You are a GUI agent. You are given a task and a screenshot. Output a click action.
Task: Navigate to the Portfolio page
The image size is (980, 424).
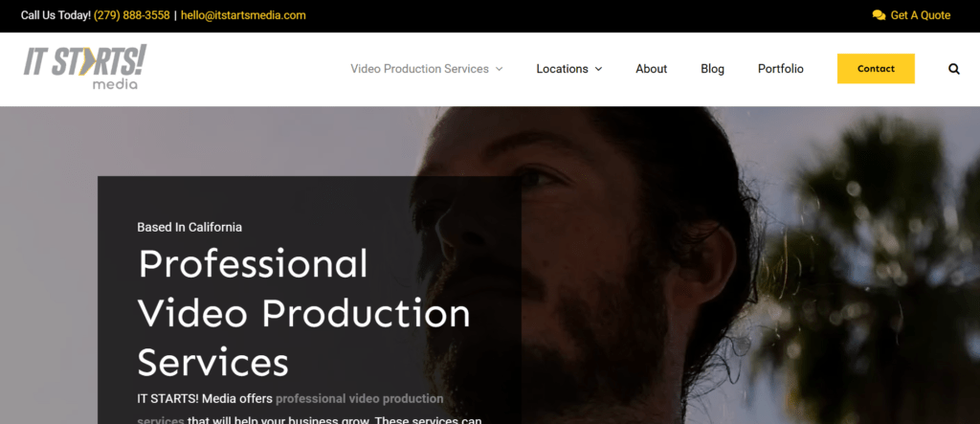(780, 69)
